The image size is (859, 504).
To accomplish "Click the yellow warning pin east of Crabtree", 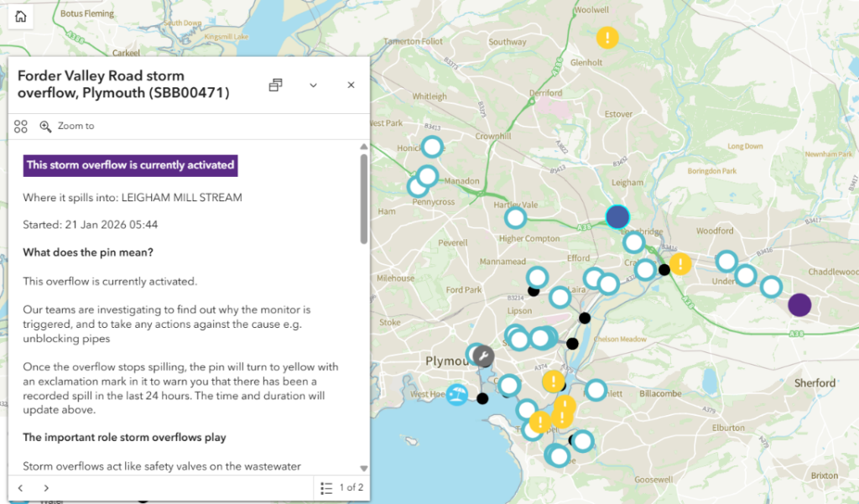I will [x=680, y=264].
